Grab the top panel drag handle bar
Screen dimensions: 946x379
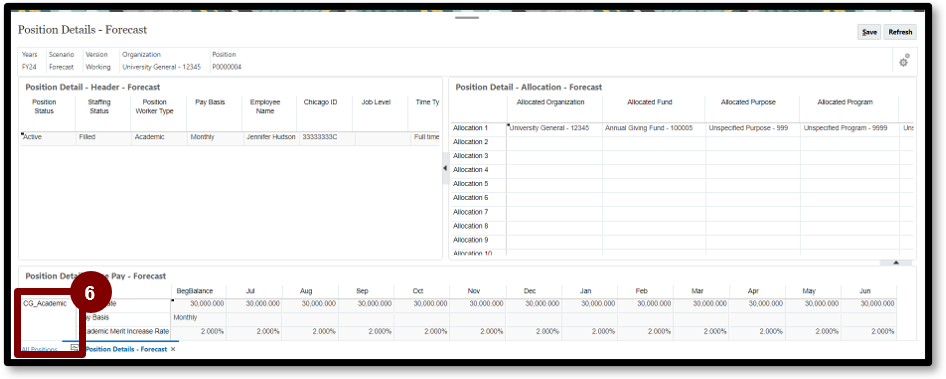467,18
